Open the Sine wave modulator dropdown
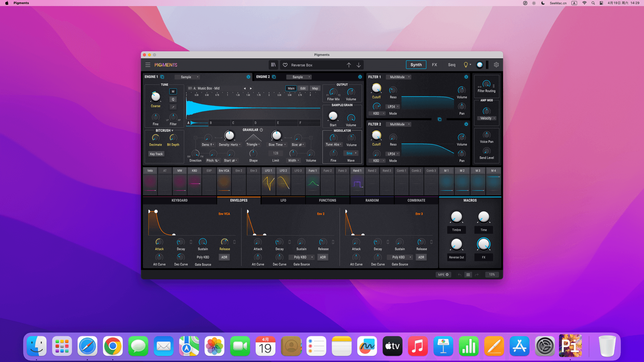The image size is (644, 362). pos(351,153)
